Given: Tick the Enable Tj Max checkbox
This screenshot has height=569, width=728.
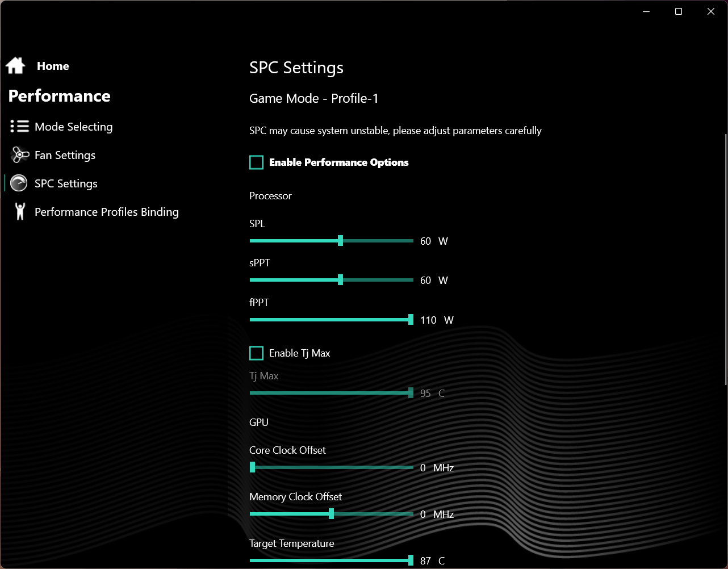Looking at the screenshot, I should (257, 353).
